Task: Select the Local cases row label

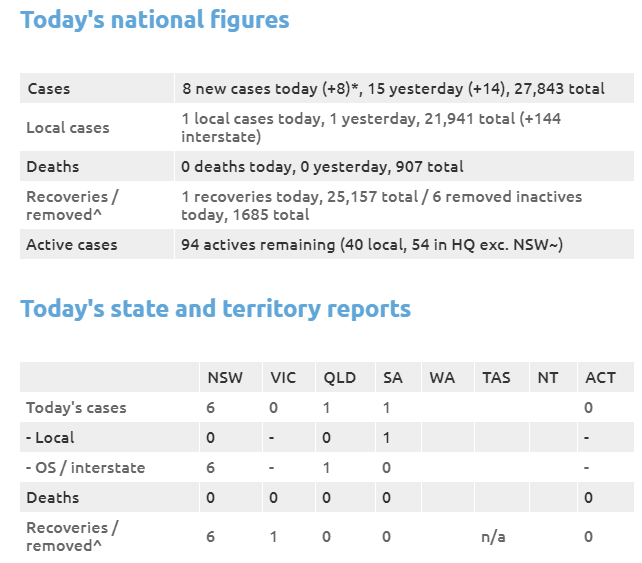Action: tap(68, 128)
